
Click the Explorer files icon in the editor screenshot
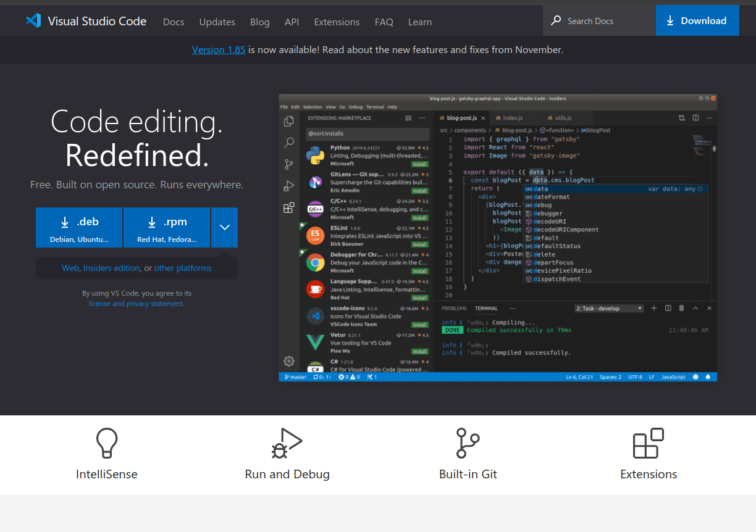tap(289, 122)
